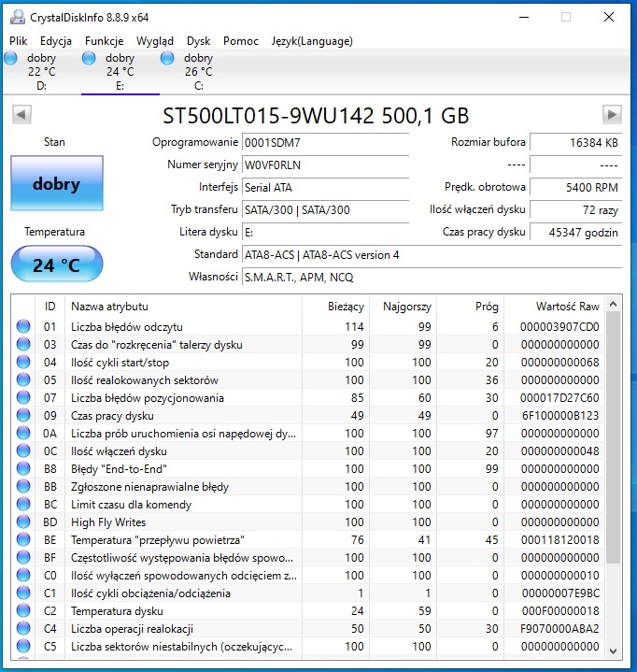Click status orb of attribute B8 row
This screenshot has height=672, width=637.
coord(23,468)
